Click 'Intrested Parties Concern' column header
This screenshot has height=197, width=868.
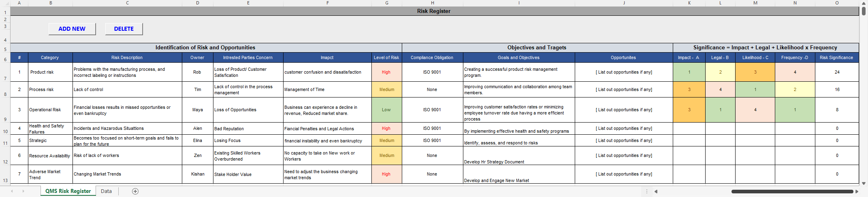pyautogui.click(x=248, y=57)
